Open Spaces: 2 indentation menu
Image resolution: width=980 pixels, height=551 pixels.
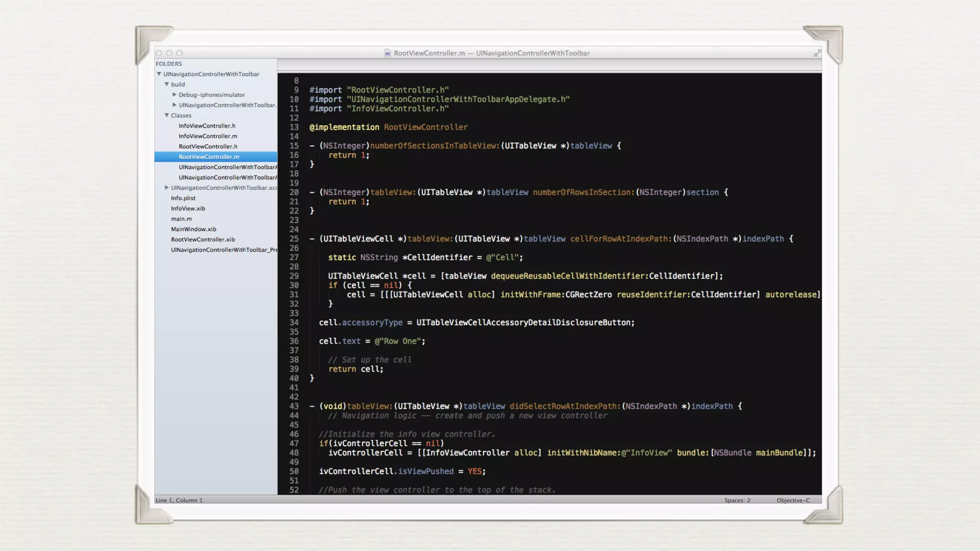(737, 500)
